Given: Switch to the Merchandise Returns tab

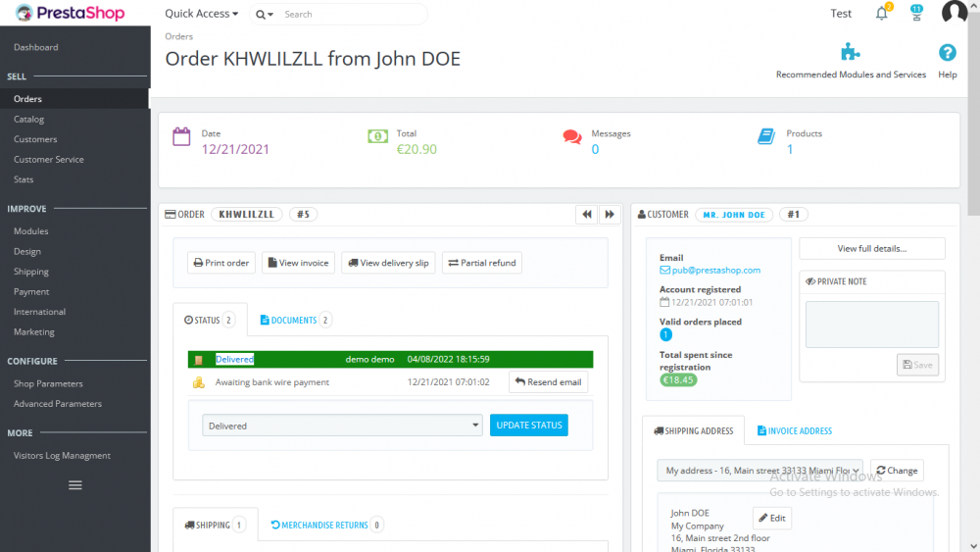Looking at the screenshot, I should (327, 526).
